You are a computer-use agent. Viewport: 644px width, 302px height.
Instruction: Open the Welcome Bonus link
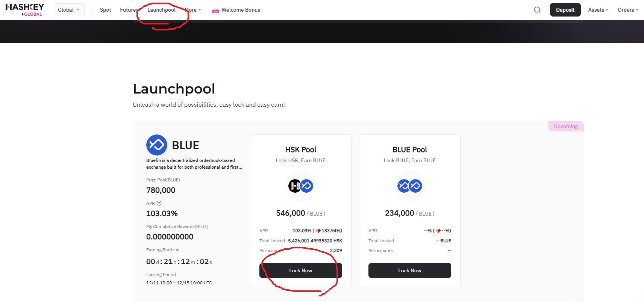[x=241, y=10]
